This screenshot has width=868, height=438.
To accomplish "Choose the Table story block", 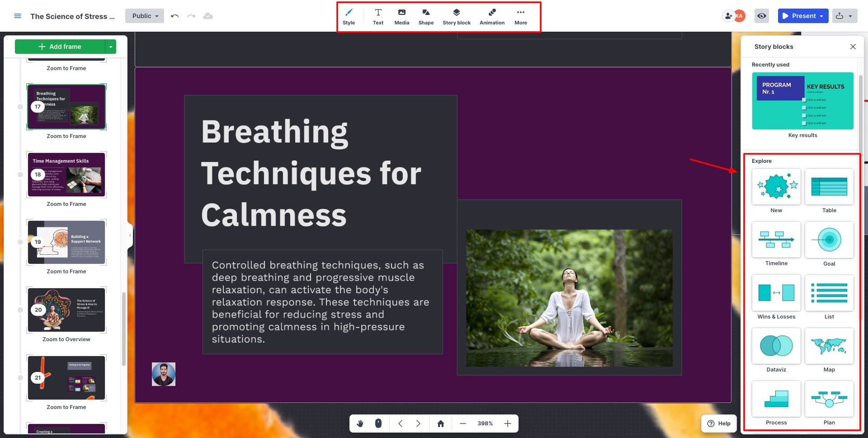I will point(829,186).
